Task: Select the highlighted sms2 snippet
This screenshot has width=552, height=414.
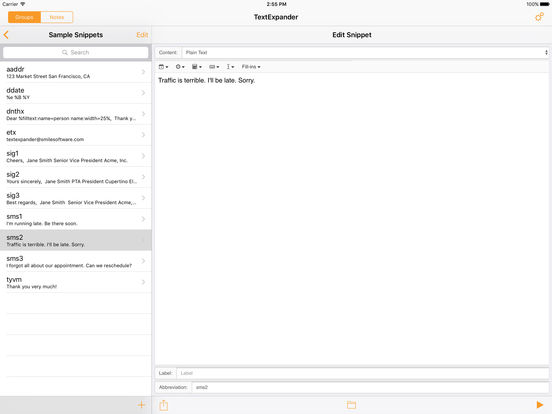Action: [x=76, y=240]
